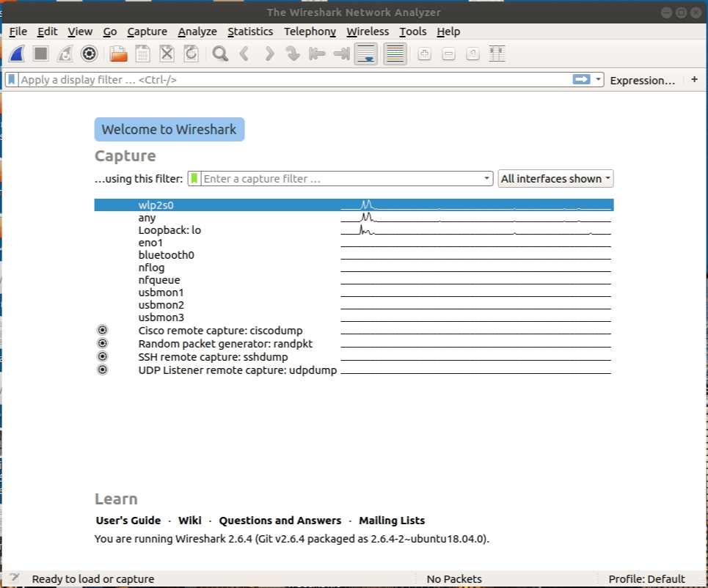Viewport: 708px width, 588px height.
Task: Click save capture file icon
Action: (142, 54)
